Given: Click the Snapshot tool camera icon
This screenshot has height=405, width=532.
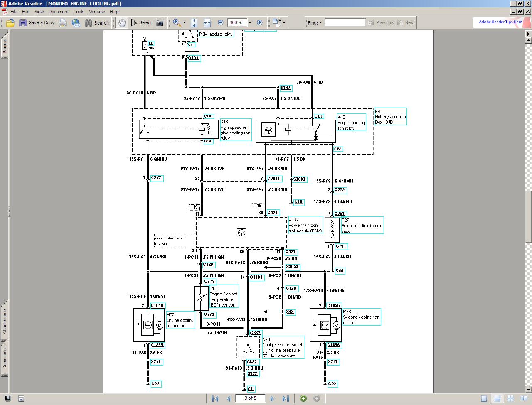Looking at the screenshot, I should pyautogui.click(x=160, y=23).
